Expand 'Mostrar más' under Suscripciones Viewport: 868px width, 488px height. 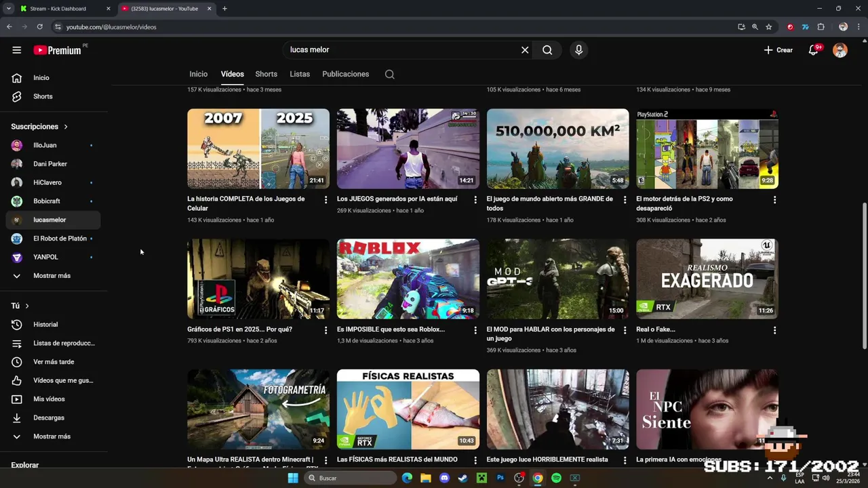pos(53,276)
